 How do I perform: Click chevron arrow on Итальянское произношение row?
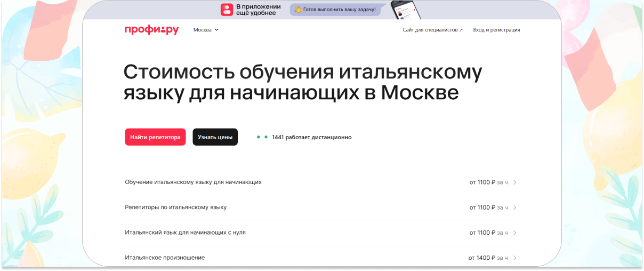click(x=514, y=258)
